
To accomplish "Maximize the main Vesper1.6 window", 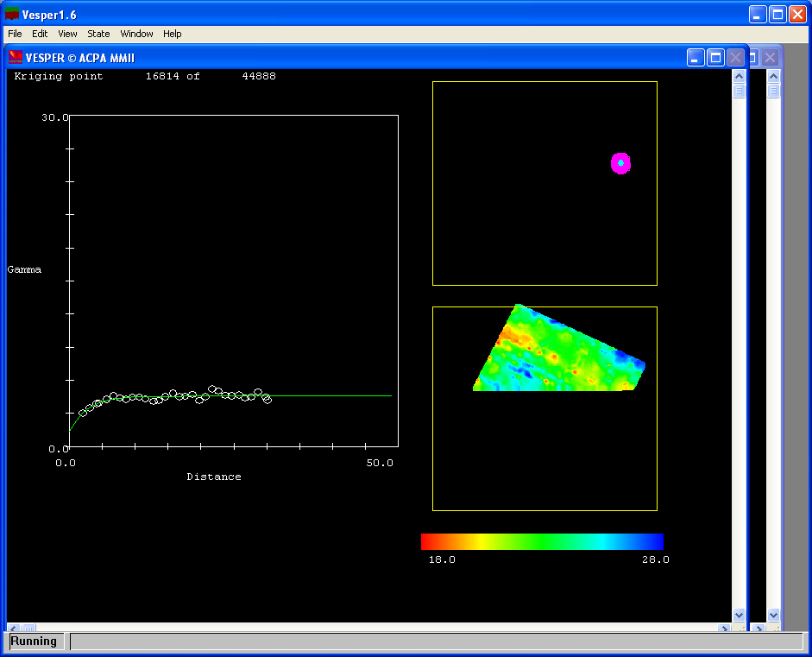I will (777, 14).
